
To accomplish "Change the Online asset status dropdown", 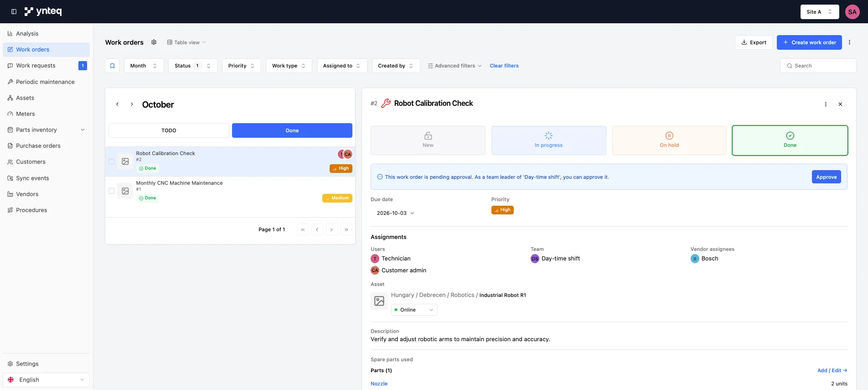I will (414, 310).
